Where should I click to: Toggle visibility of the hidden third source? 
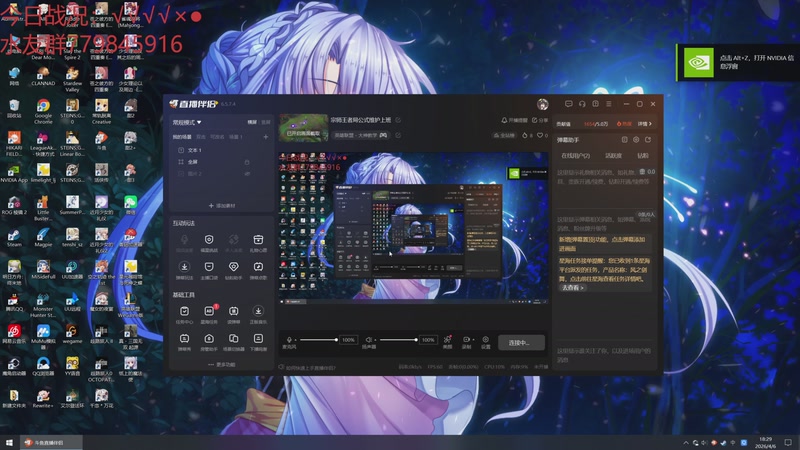(247, 174)
